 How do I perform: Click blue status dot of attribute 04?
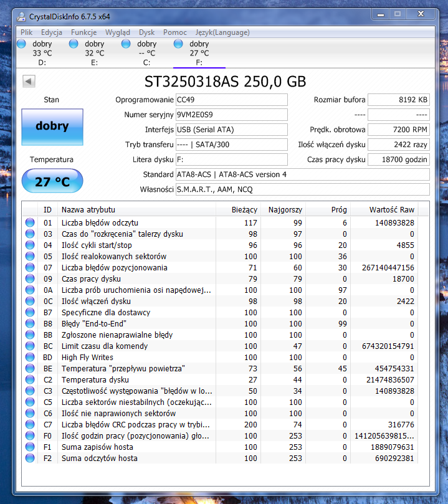(30, 245)
